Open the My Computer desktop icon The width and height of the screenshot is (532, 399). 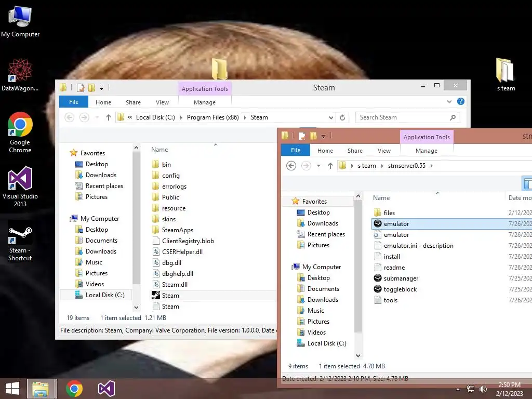20,22
